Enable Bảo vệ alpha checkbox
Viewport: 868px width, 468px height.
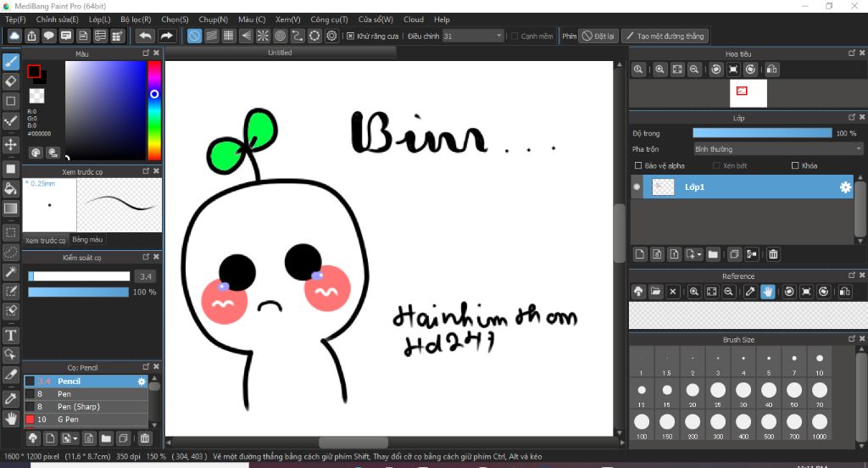tap(637, 165)
